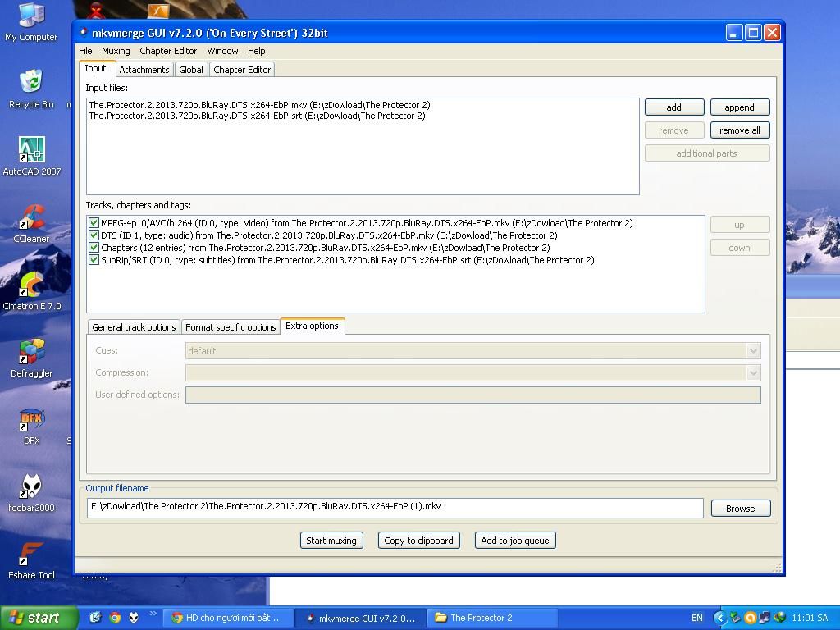Switch to the Chapter Editor tab

tap(242, 70)
